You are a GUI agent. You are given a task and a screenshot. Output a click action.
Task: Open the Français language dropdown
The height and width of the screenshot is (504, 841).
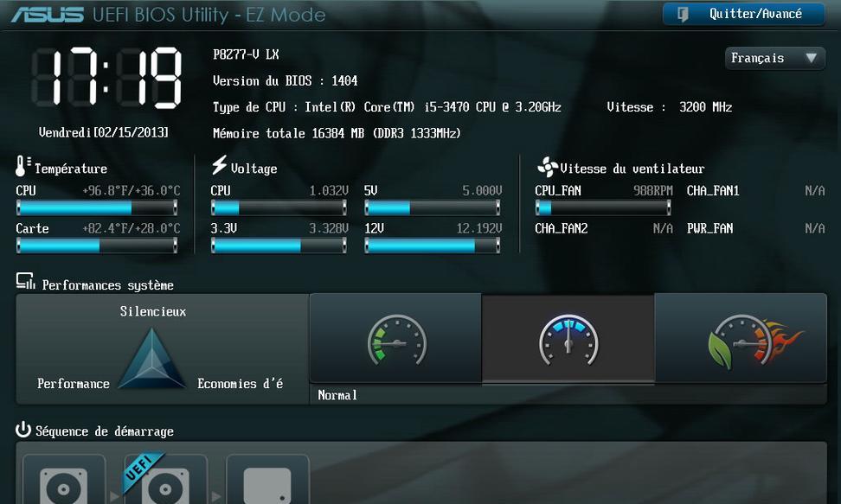click(774, 58)
